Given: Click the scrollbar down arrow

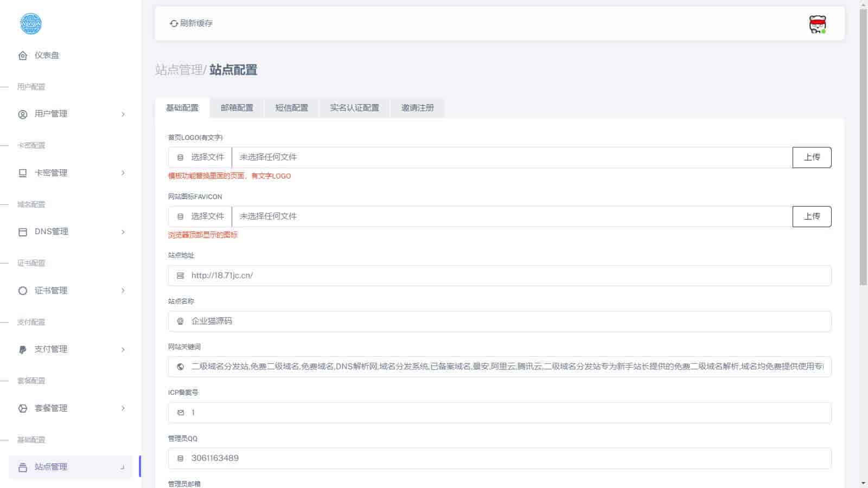Looking at the screenshot, I should point(863,483).
